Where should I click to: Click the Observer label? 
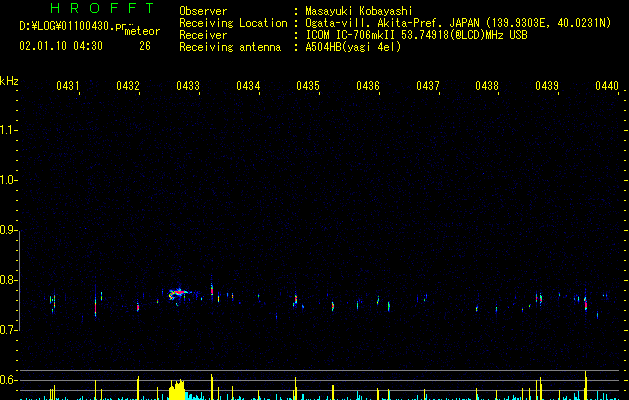pos(203,11)
